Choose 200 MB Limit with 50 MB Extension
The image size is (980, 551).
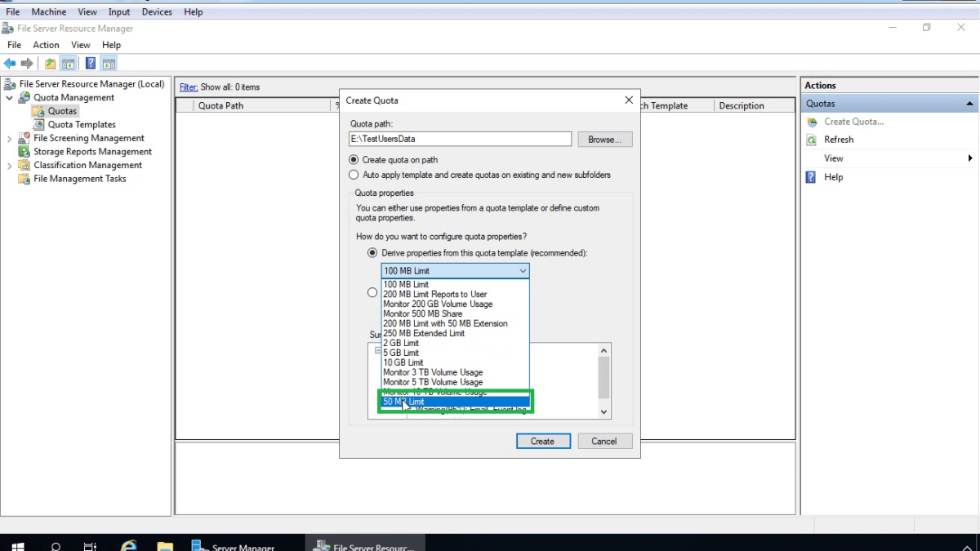[x=456, y=323]
